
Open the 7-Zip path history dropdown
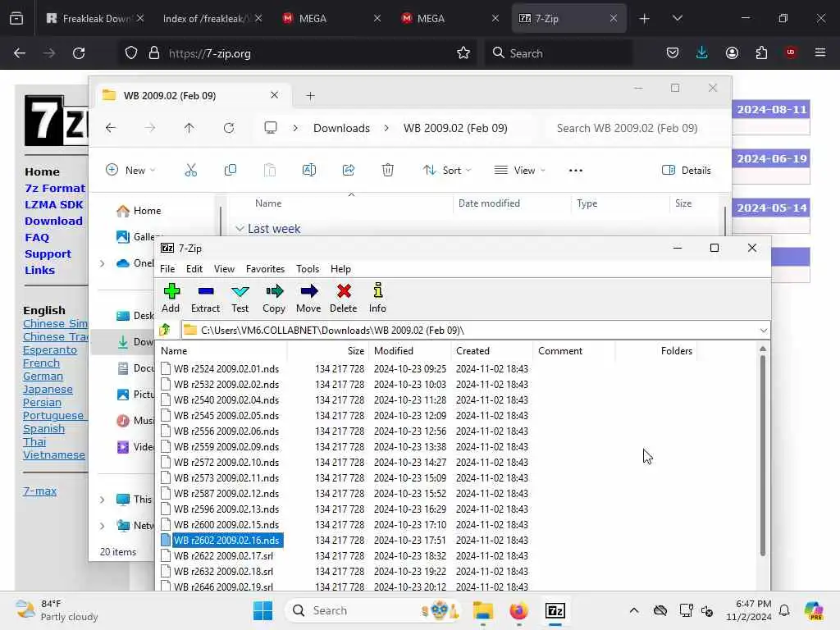coord(764,331)
